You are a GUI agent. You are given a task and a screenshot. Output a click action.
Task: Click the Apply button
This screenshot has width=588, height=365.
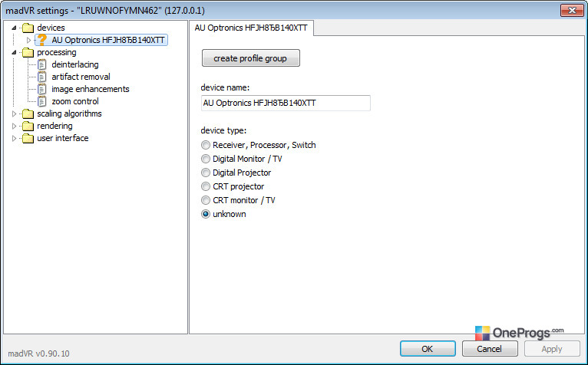pos(552,349)
